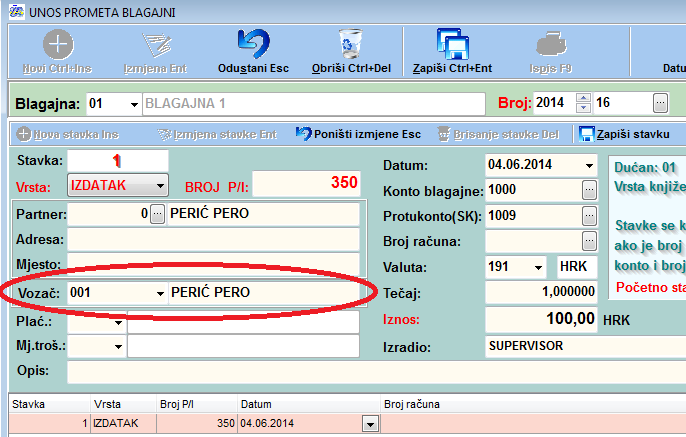This screenshot has width=686, height=437.
Task: Click the Odustani Esc undo arrow
Action: [254, 44]
